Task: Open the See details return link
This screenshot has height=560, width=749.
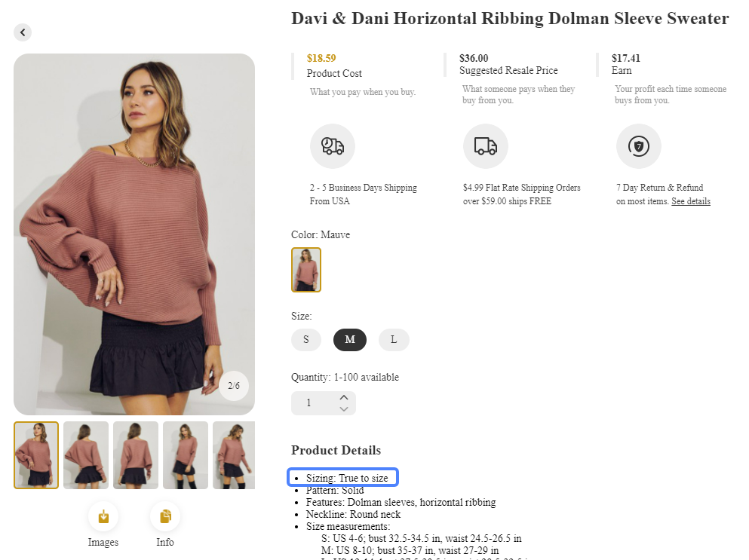Action: [691, 201]
